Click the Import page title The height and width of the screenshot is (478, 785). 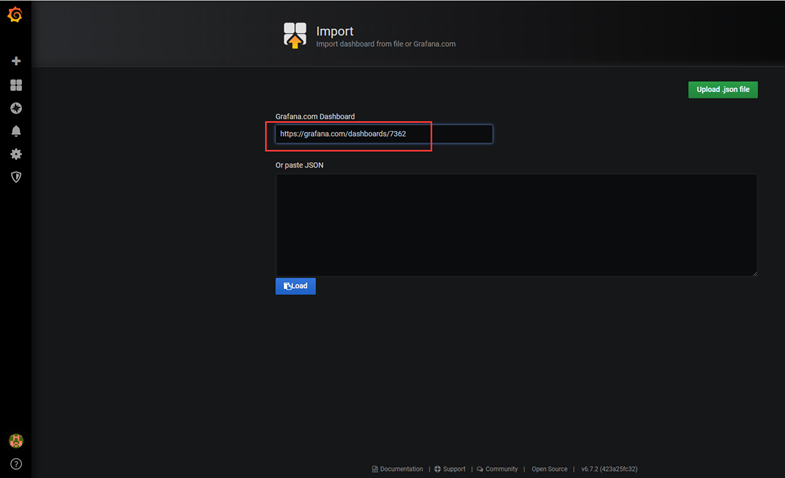(x=334, y=31)
